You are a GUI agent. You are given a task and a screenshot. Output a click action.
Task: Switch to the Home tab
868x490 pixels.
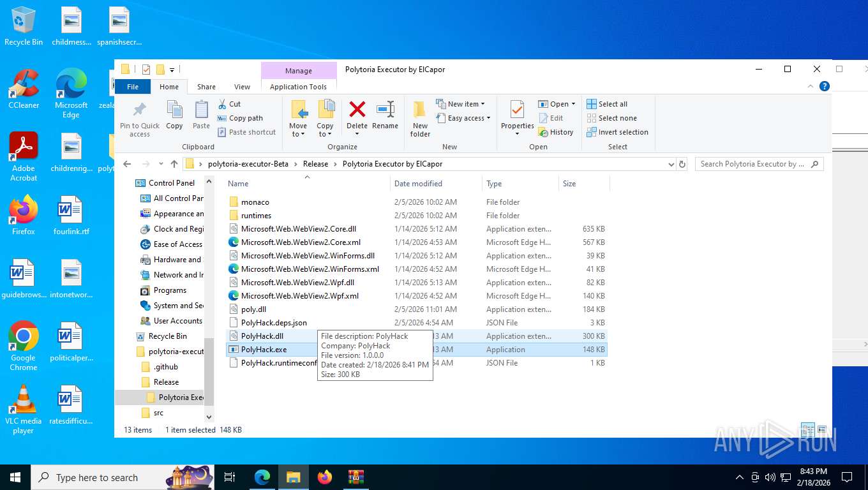[169, 87]
